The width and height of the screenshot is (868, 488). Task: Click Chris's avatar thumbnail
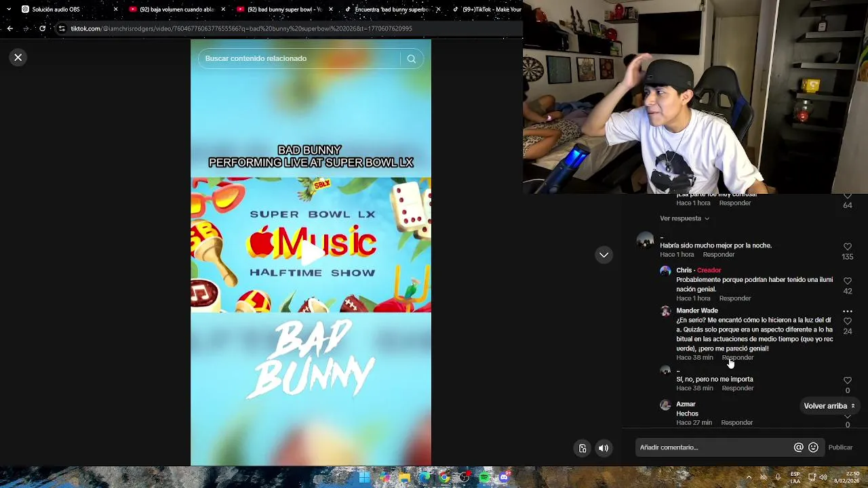tap(665, 271)
